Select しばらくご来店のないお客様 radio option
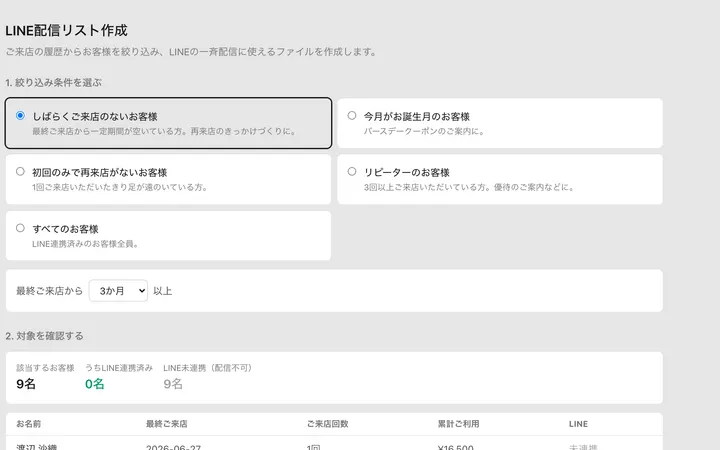This screenshot has height=450, width=720. [20, 115]
